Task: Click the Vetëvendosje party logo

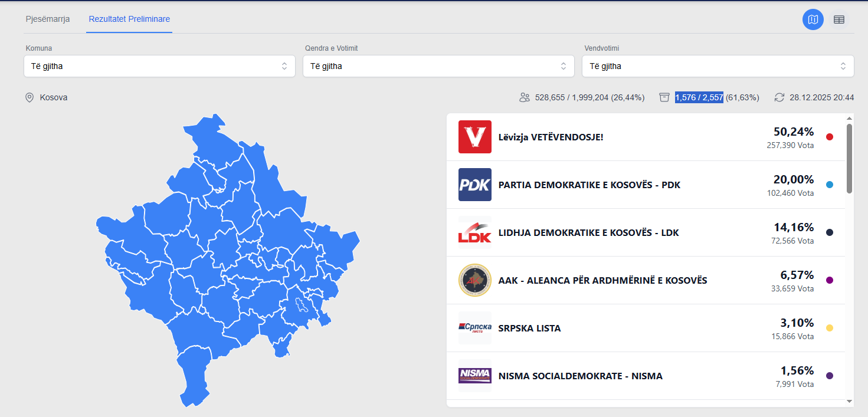Action: (x=474, y=137)
